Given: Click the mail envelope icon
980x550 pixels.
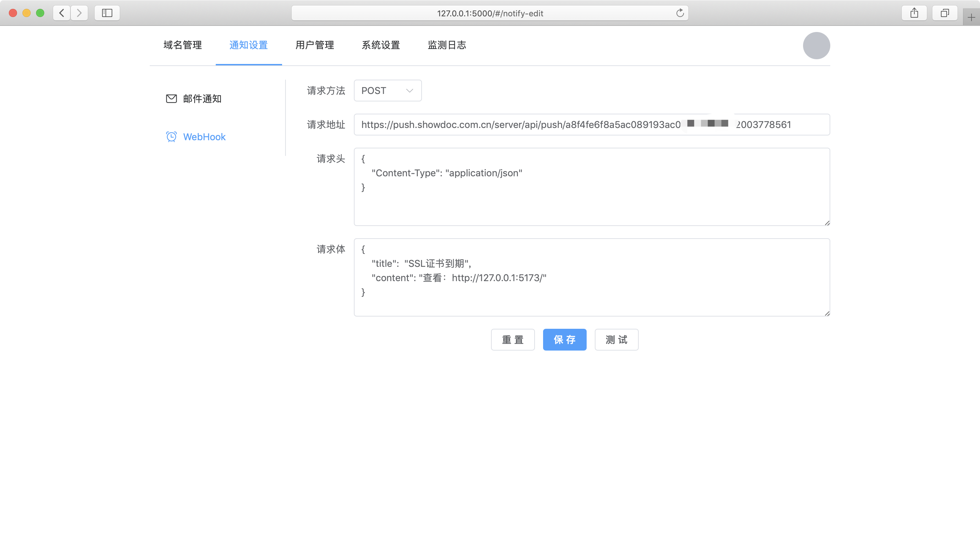Looking at the screenshot, I should click(x=171, y=99).
